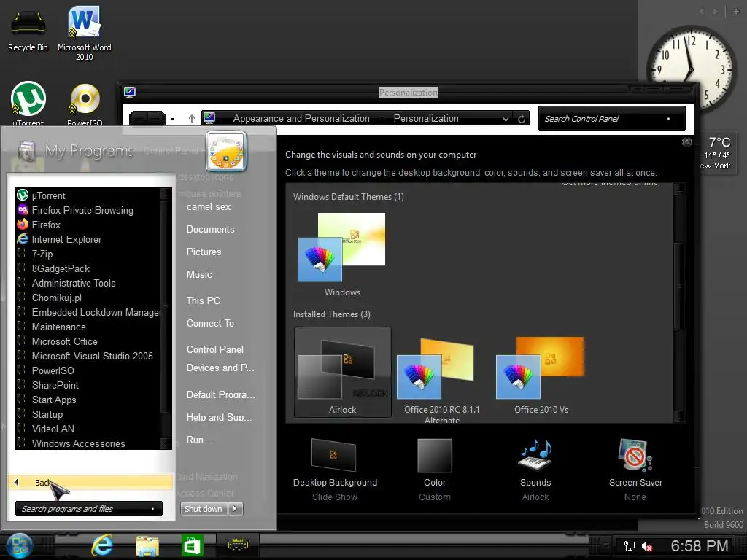Click the clock showing 6:58 PM
The height and width of the screenshot is (560, 747).
click(700, 545)
